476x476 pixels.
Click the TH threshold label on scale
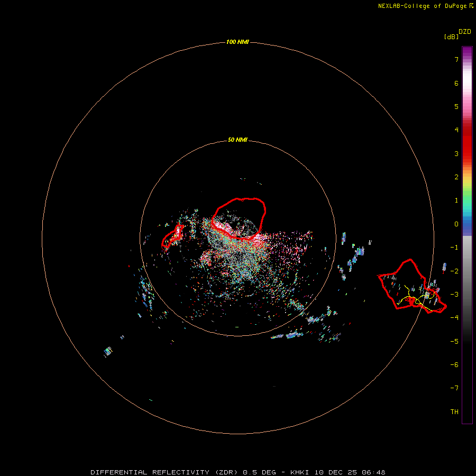click(x=454, y=412)
